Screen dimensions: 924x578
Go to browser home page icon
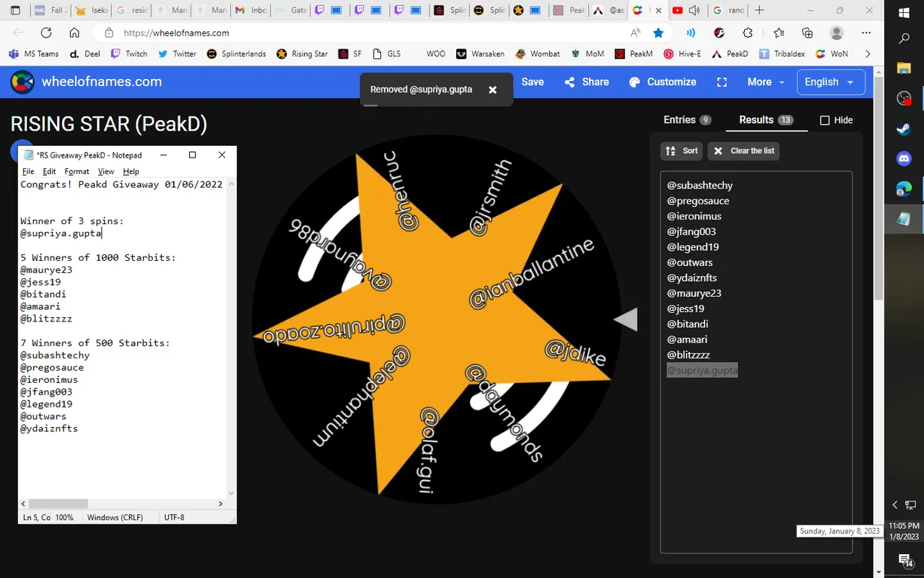pos(74,33)
